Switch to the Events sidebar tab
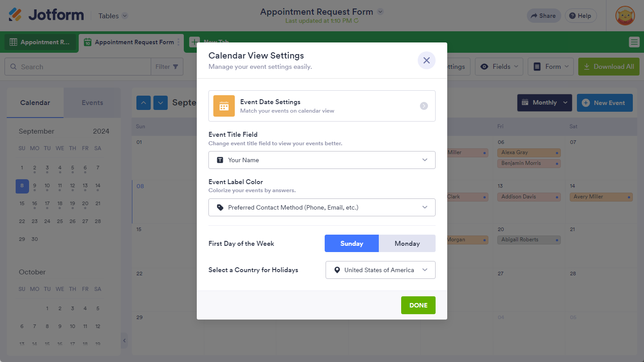The height and width of the screenshot is (362, 644). click(x=92, y=103)
